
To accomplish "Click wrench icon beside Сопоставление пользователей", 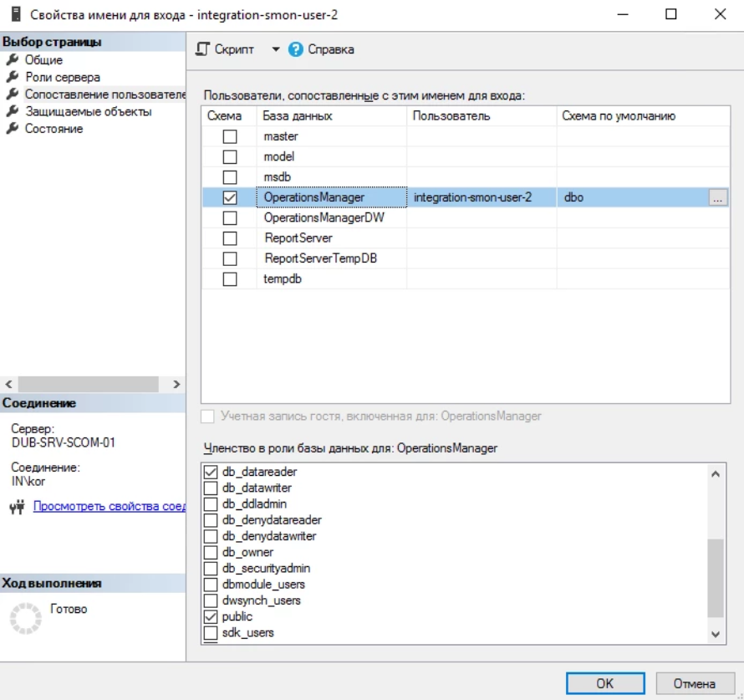I will [12, 95].
